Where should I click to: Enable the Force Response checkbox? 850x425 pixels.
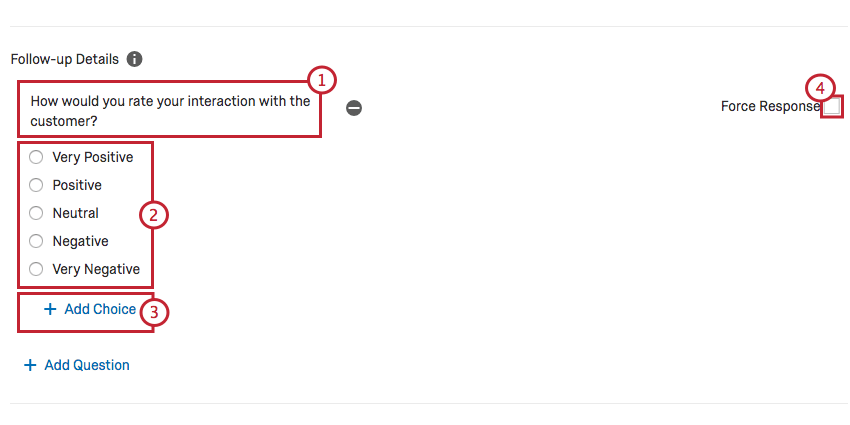(x=832, y=107)
